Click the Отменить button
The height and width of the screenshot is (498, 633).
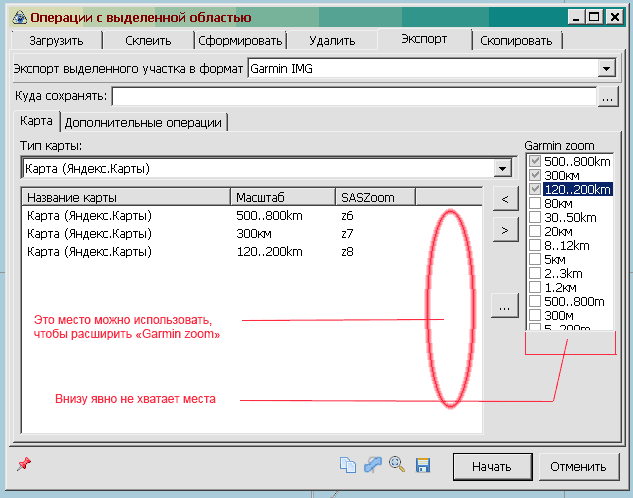click(580, 466)
